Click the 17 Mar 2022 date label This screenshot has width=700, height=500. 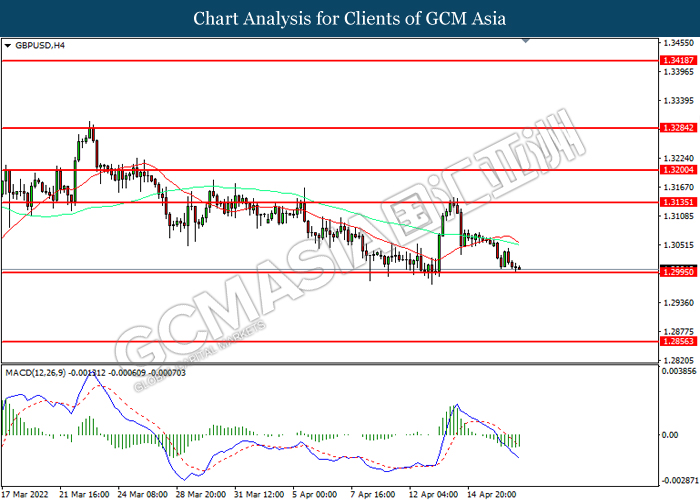coord(25,494)
